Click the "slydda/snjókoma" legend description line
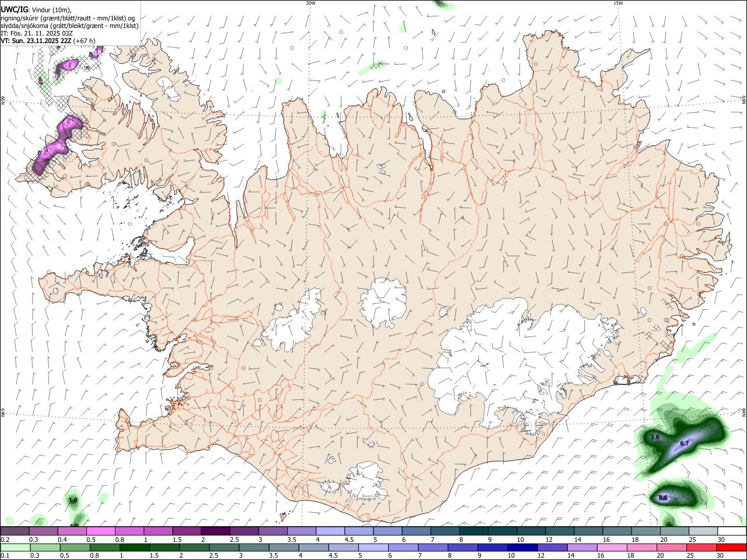This screenshot has width=747, height=560. 69,26
